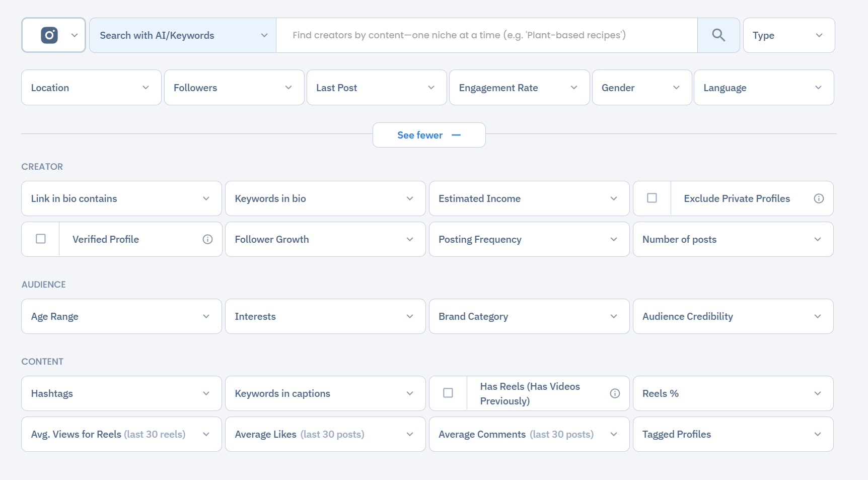Screen dimensions: 868x480
Task: Open the Type dropdown
Action: pos(789,35)
